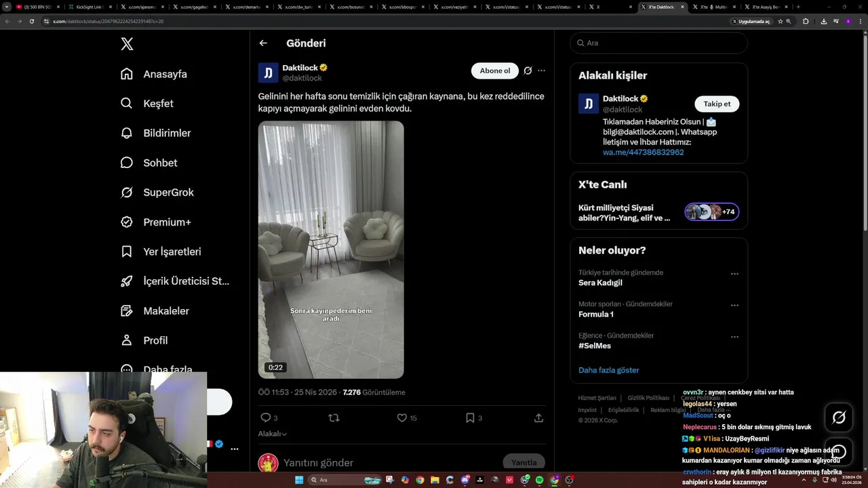868x488 pixels.
Task: Like the post with heart icon
Action: pyautogui.click(x=402, y=418)
